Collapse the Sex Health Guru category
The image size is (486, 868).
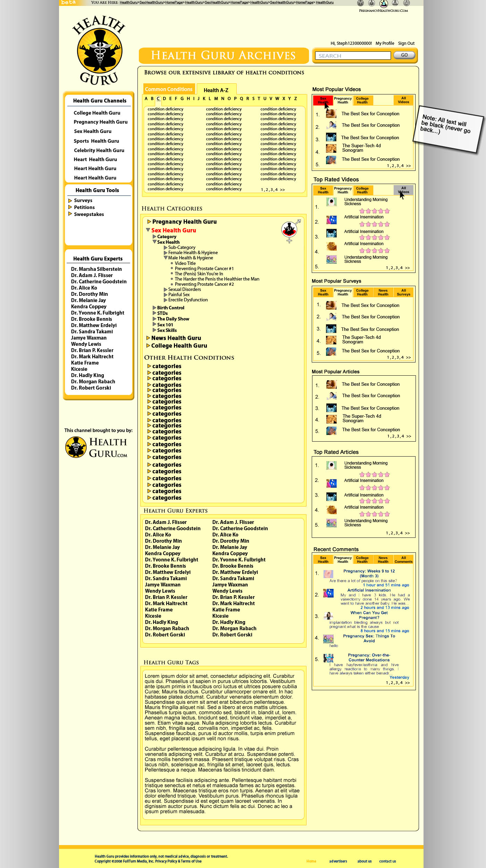click(x=148, y=230)
